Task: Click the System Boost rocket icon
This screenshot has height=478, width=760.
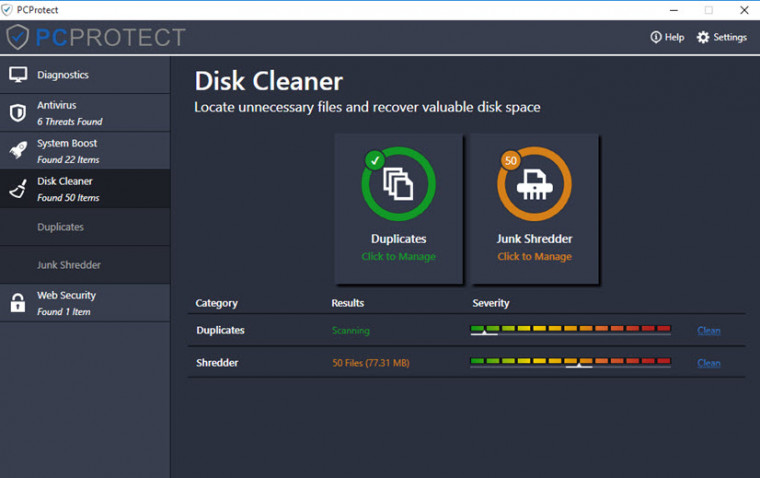Action: pos(18,151)
